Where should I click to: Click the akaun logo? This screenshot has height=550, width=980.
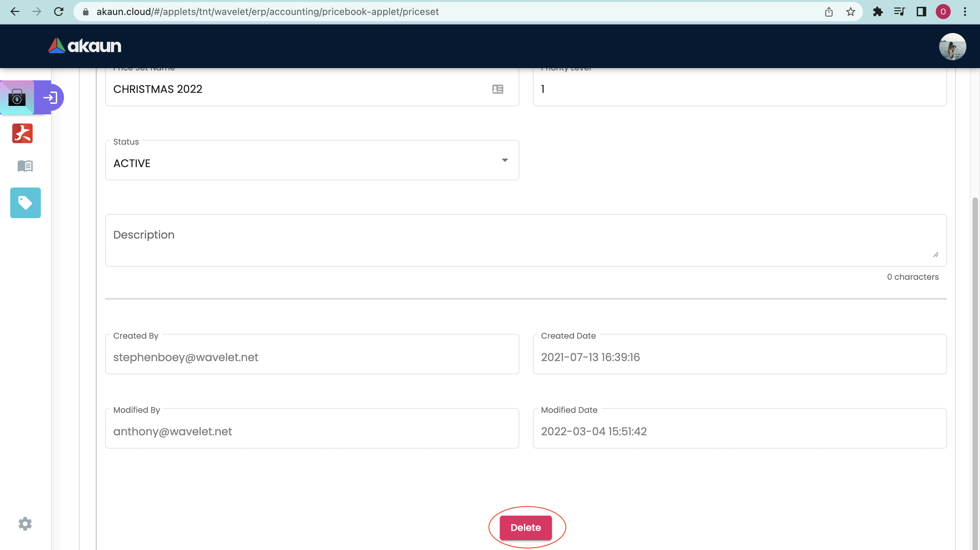[85, 46]
